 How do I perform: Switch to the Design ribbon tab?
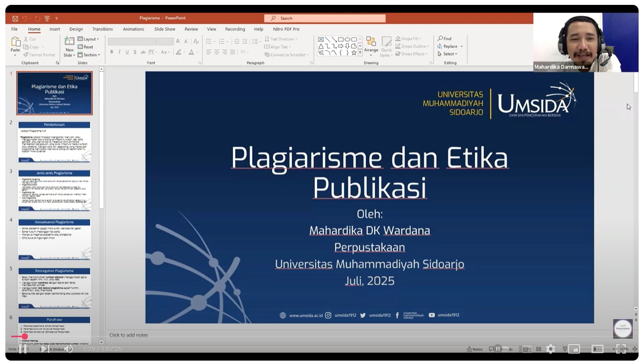coord(76,29)
